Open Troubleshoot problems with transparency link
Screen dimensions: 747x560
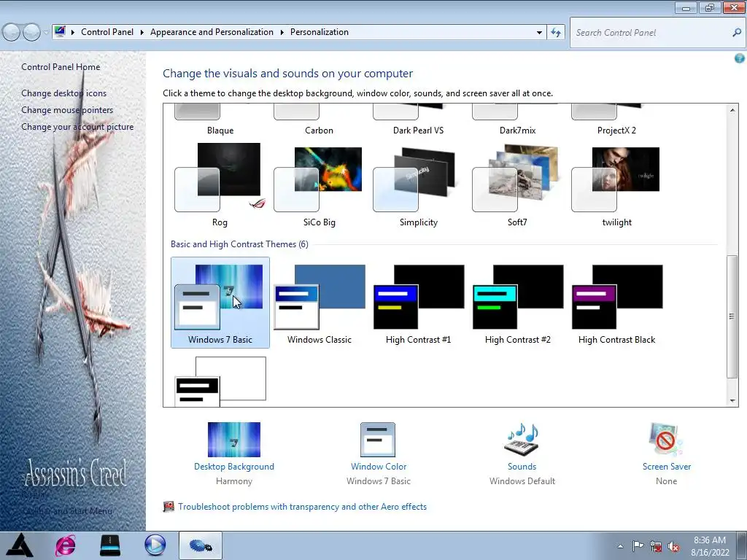302,507
